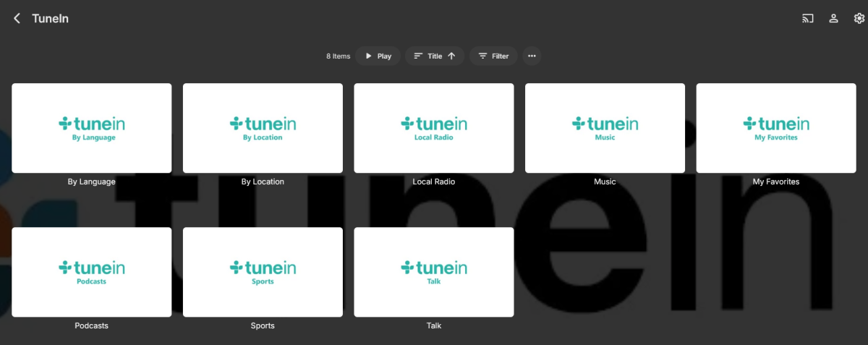This screenshot has height=345, width=868.
Task: Click the 'Podcasts' caption text
Action: 92,326
